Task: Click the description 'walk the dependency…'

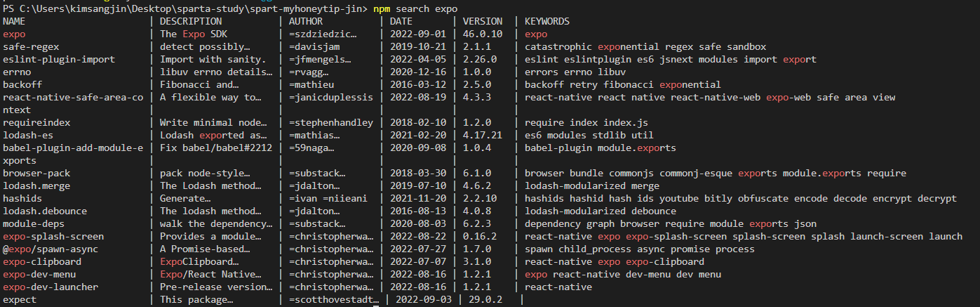Action: point(216,223)
